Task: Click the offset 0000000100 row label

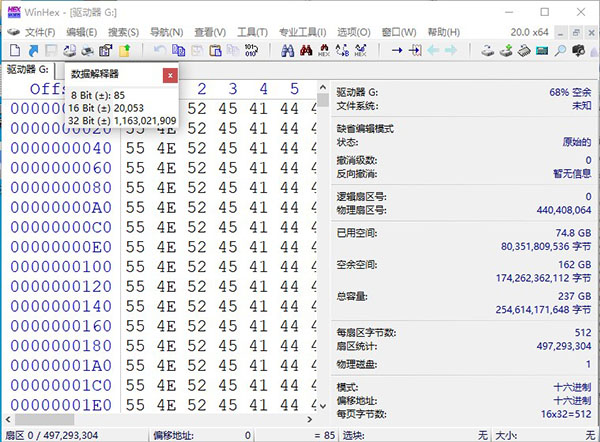Action: 60,266
